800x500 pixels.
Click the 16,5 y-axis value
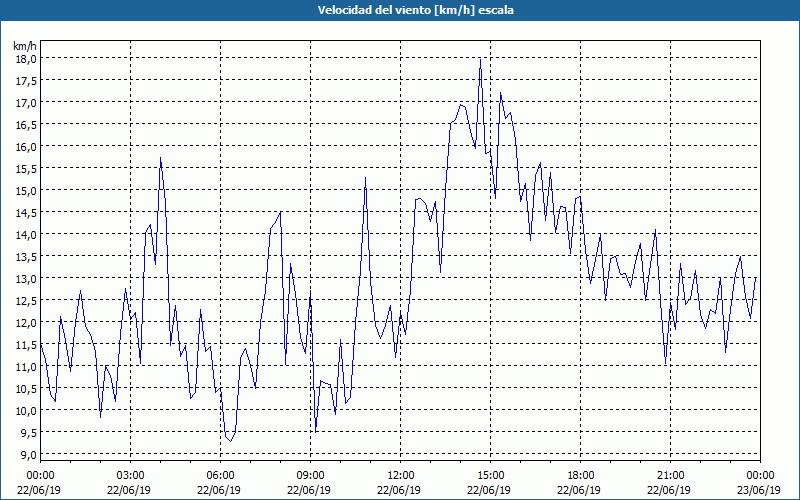pyautogui.click(x=26, y=124)
